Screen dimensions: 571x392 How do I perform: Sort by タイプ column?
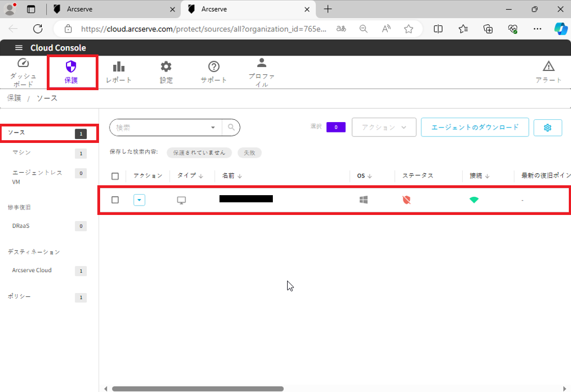[x=190, y=176]
